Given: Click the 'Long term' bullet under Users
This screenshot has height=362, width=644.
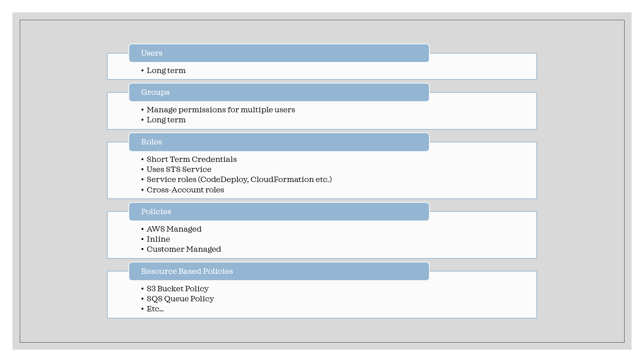Looking at the screenshot, I should tap(166, 71).
